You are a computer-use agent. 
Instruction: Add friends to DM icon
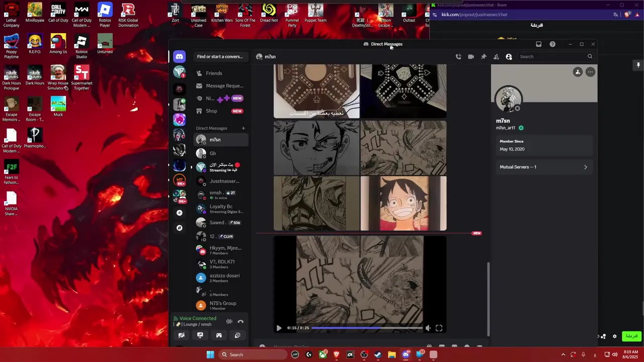click(x=496, y=57)
